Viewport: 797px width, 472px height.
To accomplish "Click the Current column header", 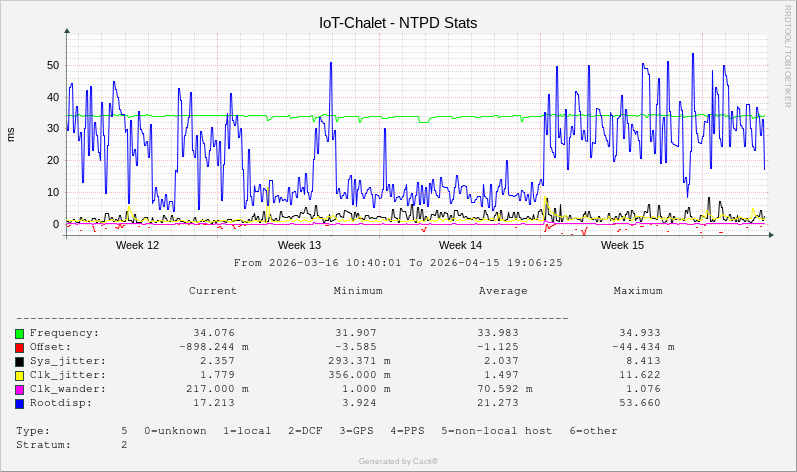I will point(213,291).
